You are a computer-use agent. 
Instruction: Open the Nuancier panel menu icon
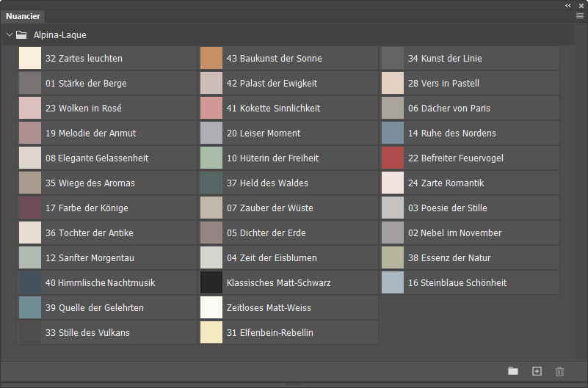coord(579,15)
